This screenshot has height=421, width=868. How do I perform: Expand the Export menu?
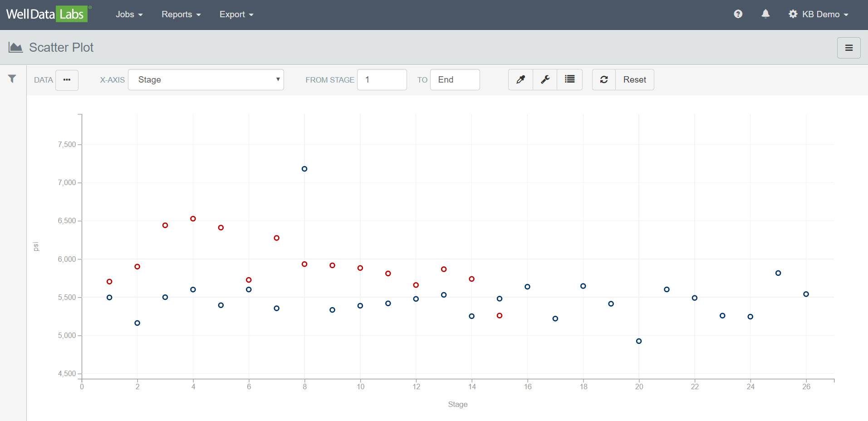coord(236,15)
